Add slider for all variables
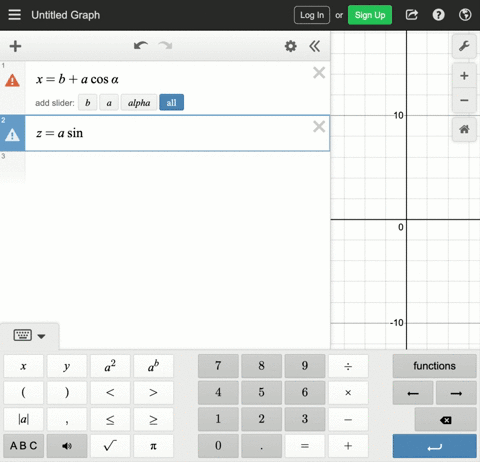The width and height of the screenshot is (480, 462). pos(171,103)
